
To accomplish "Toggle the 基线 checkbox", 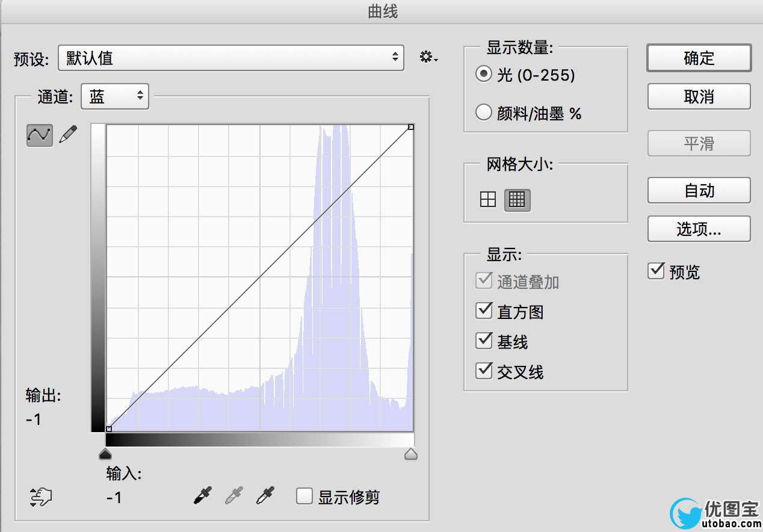I will coord(484,341).
